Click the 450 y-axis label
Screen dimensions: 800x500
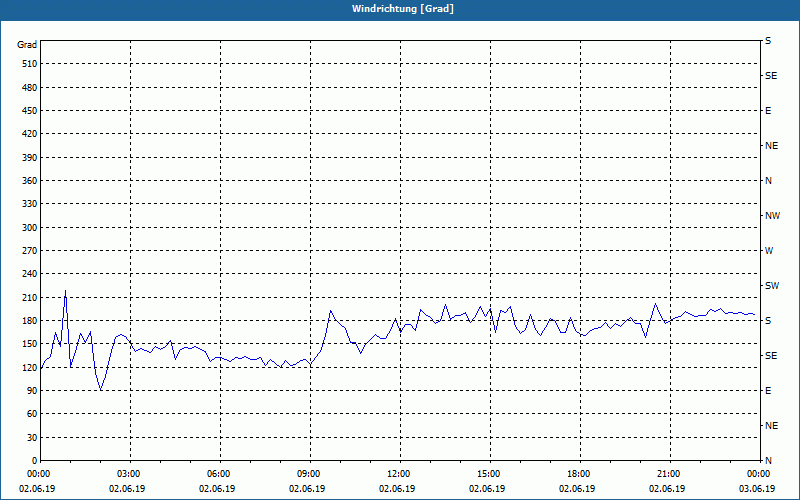pos(29,111)
